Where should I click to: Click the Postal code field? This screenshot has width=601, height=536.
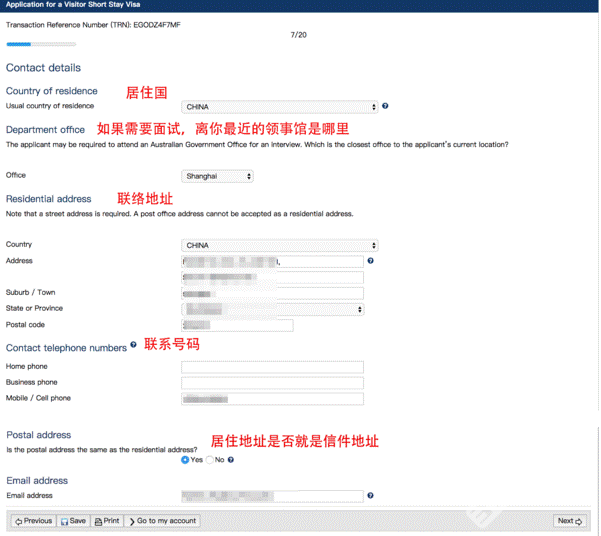pos(237,326)
